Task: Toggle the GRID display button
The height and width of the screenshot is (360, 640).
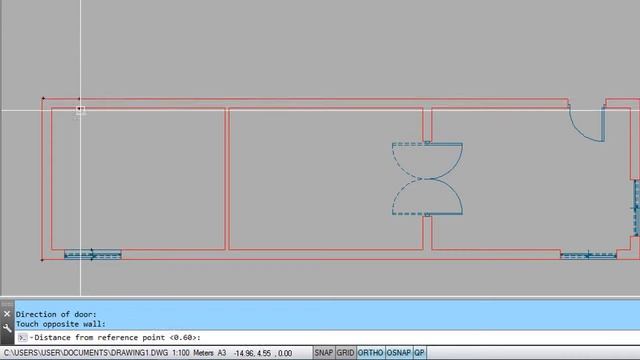Action: click(x=345, y=353)
